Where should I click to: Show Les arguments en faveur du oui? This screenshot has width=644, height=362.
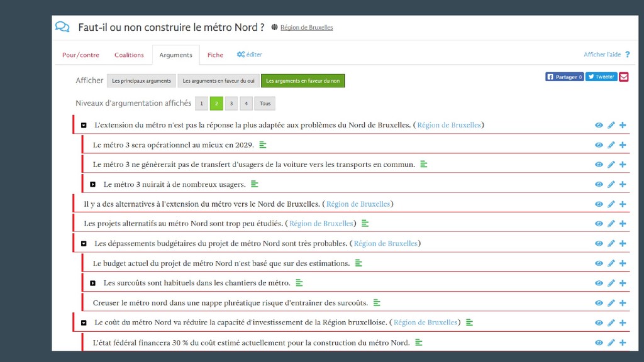pyautogui.click(x=218, y=81)
